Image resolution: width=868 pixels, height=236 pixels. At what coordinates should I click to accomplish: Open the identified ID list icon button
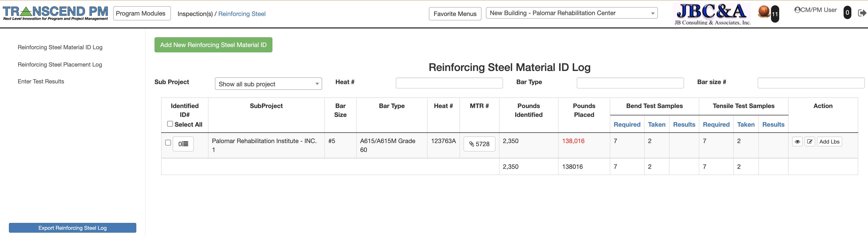pyautogui.click(x=183, y=144)
